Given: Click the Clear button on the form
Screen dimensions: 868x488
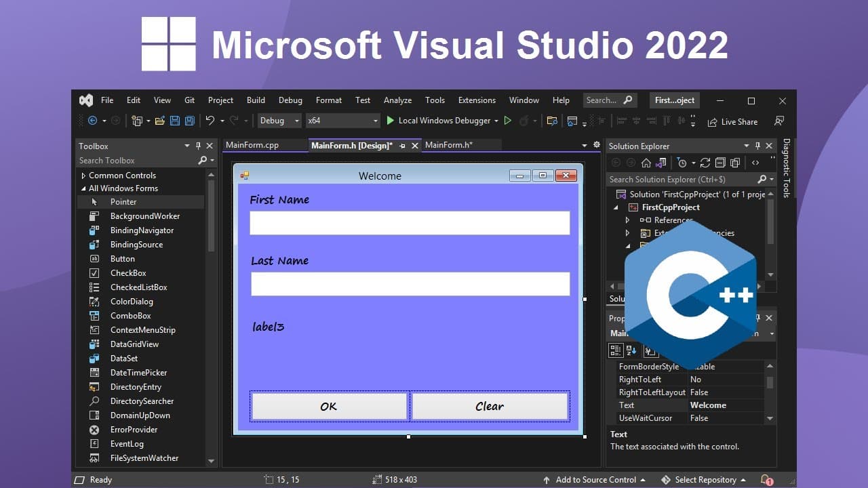Looking at the screenshot, I should pos(490,406).
